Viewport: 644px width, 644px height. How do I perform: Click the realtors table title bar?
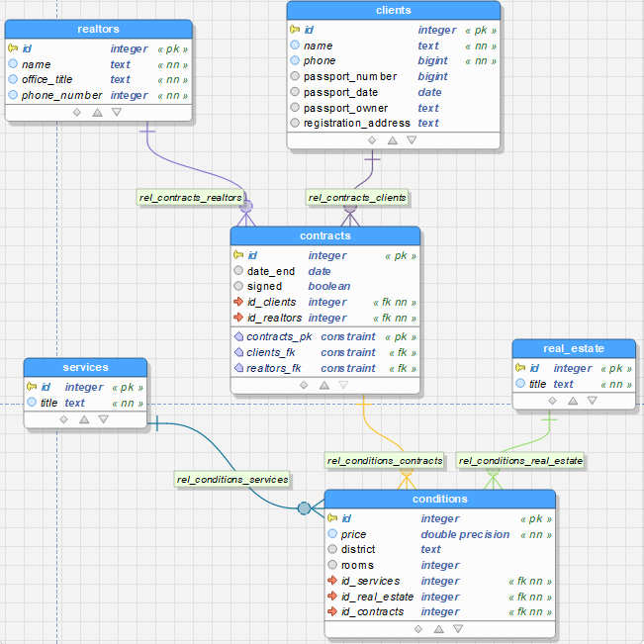tap(98, 29)
